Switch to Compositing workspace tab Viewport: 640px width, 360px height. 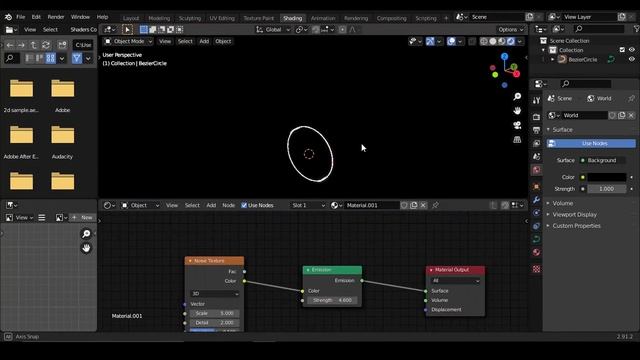tap(391, 18)
